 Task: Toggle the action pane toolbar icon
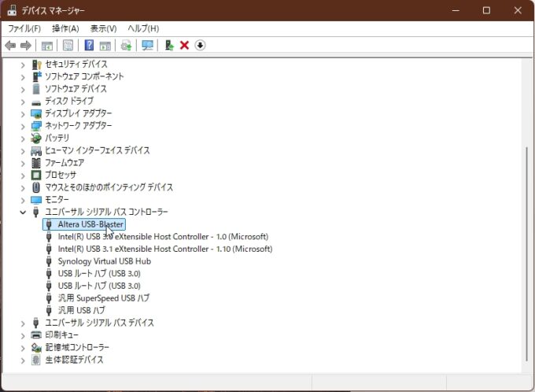coord(105,46)
